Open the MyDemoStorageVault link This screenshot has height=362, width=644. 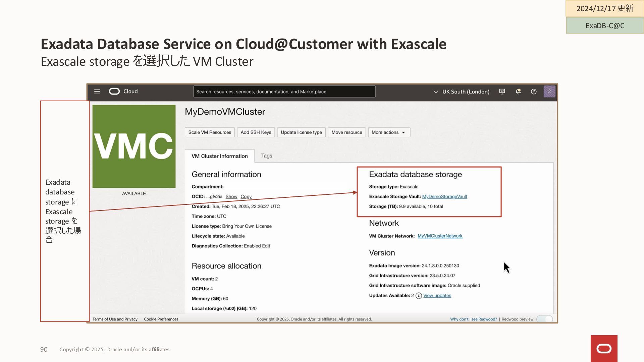tap(444, 197)
